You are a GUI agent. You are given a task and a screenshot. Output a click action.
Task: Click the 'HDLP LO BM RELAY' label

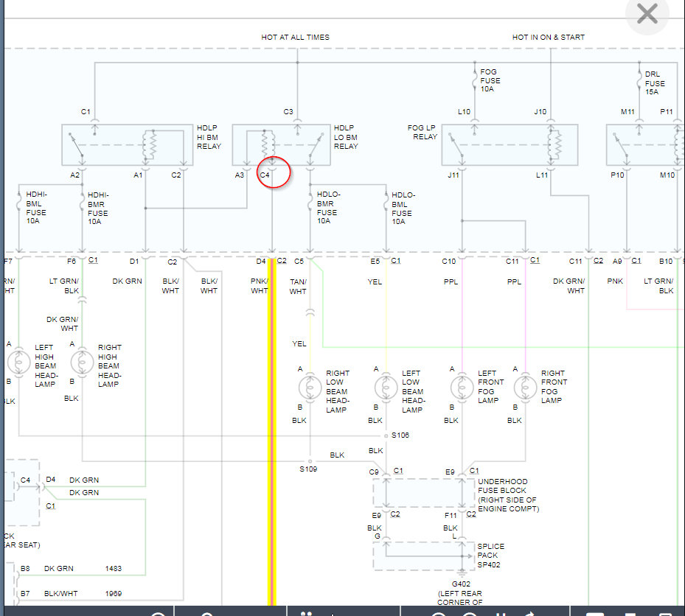pos(346,137)
